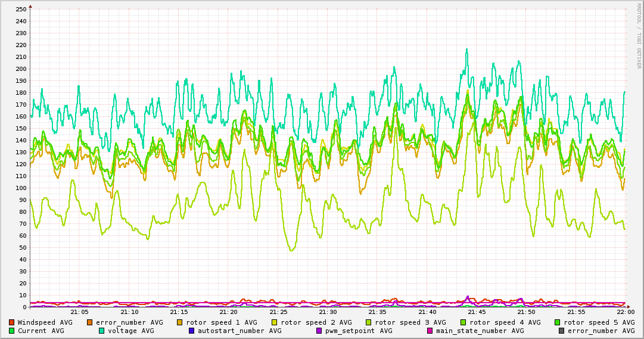Select the 'autostart_number AVG' legend text
The height and width of the screenshot is (339, 644).
(240, 331)
